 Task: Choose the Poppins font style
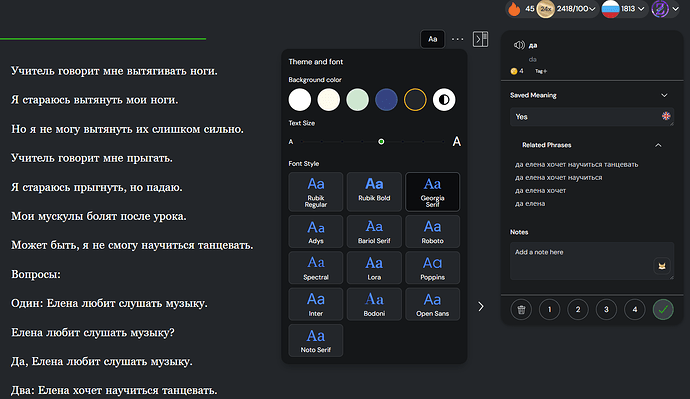(x=433, y=267)
